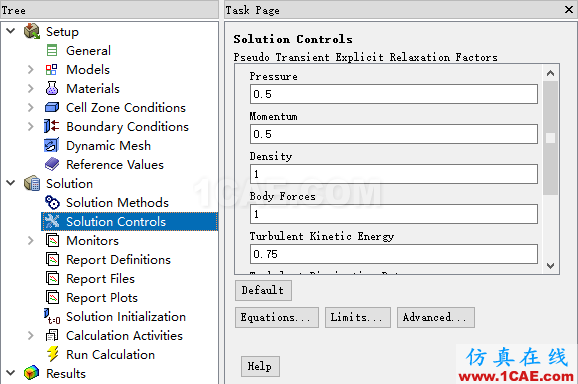Click the relaxation factors scroll-down arrow
This screenshot has width=578, height=384.
coord(550,265)
